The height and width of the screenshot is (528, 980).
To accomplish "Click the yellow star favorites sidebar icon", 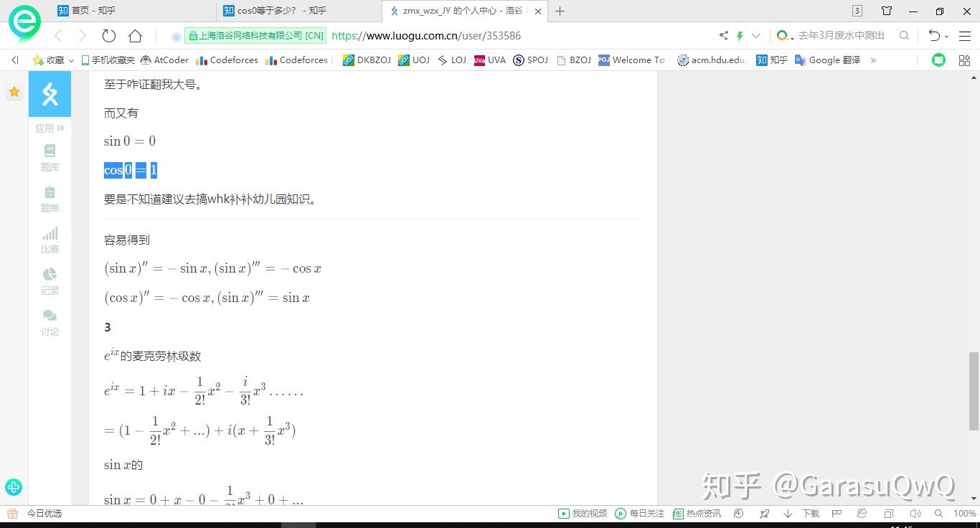I will [x=14, y=92].
